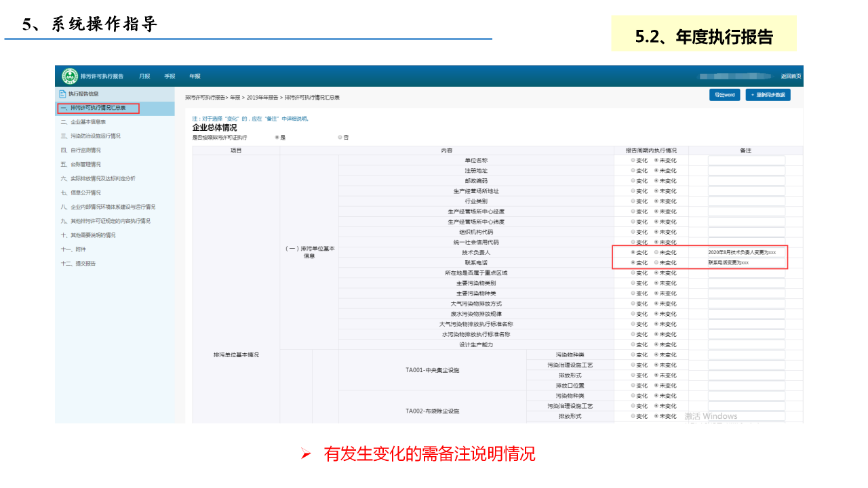This screenshot has width=868, height=488.
Task: Open 十二、提交报告 in the sidebar
Action: [x=78, y=264]
